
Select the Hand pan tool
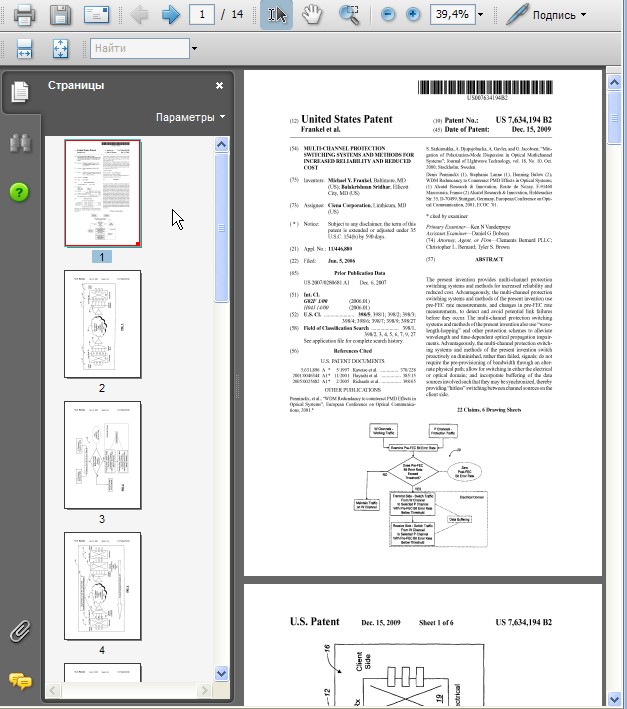313,15
